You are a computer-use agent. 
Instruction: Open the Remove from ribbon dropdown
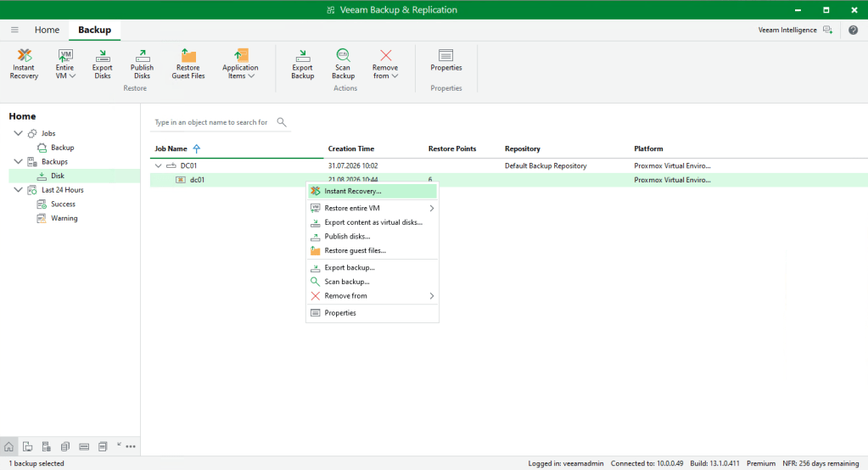(385, 64)
